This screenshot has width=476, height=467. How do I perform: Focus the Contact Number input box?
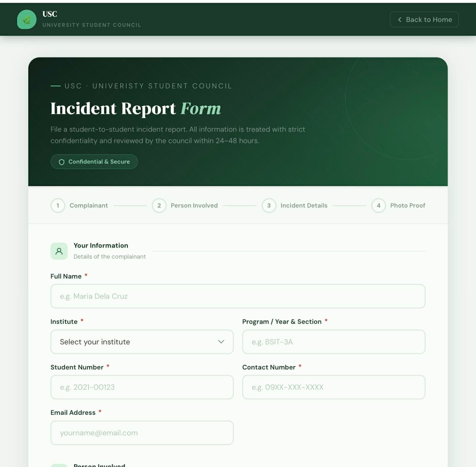[x=334, y=387]
